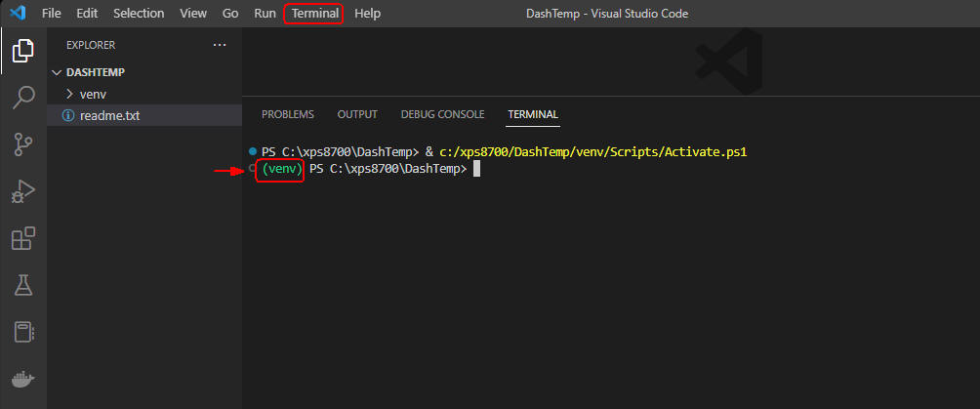Open the Source Control view icon
Image resolution: width=980 pixels, height=409 pixels.
pos(23,144)
